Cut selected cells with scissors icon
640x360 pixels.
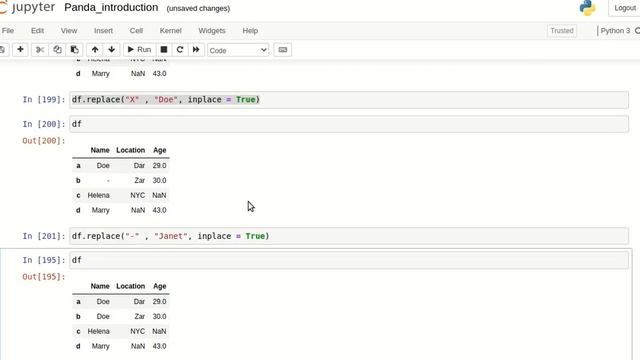pos(40,50)
